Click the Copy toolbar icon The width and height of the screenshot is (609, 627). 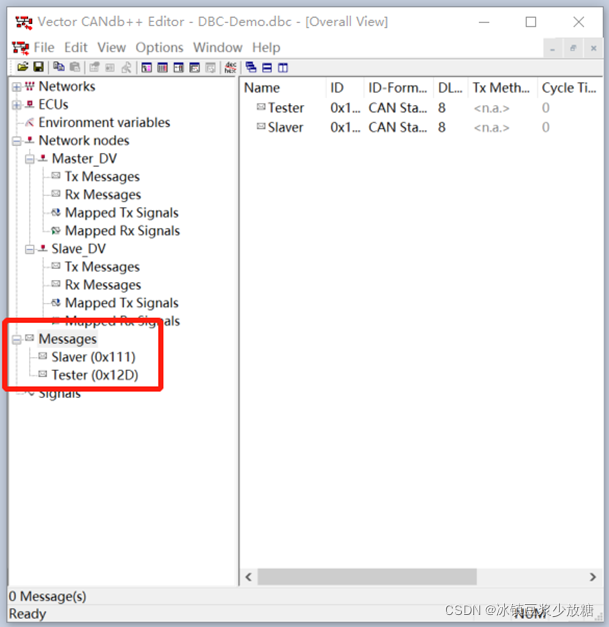[59, 67]
